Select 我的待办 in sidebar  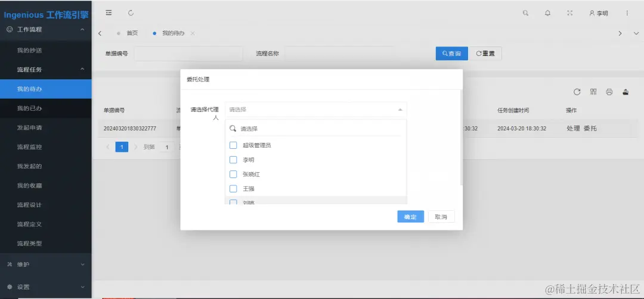coord(45,89)
